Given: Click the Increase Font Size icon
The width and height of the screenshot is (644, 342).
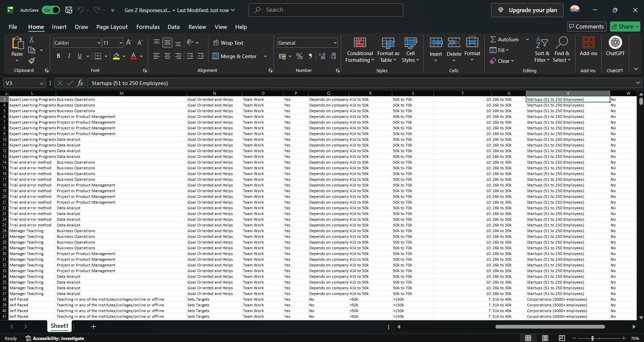Looking at the screenshot, I should pos(129,43).
